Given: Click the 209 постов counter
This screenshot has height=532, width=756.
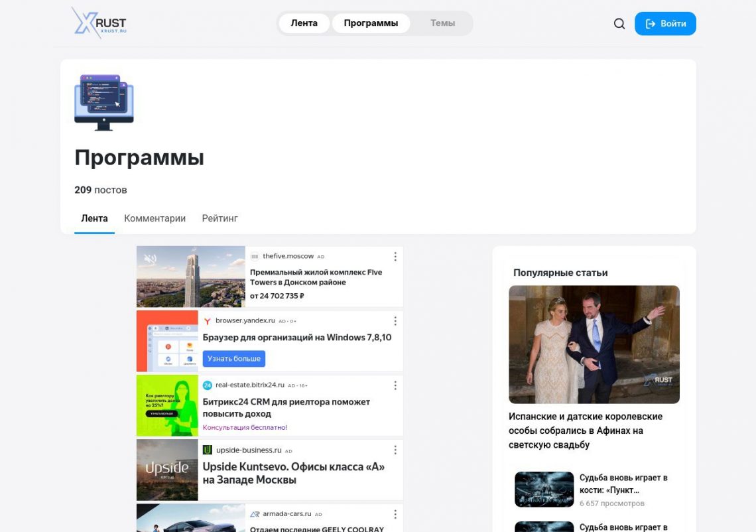Looking at the screenshot, I should coord(101,190).
